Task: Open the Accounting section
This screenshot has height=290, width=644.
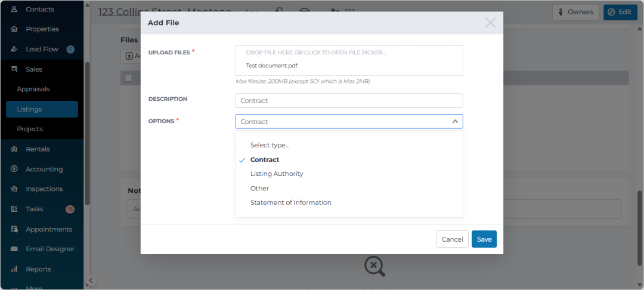Action: click(x=44, y=169)
